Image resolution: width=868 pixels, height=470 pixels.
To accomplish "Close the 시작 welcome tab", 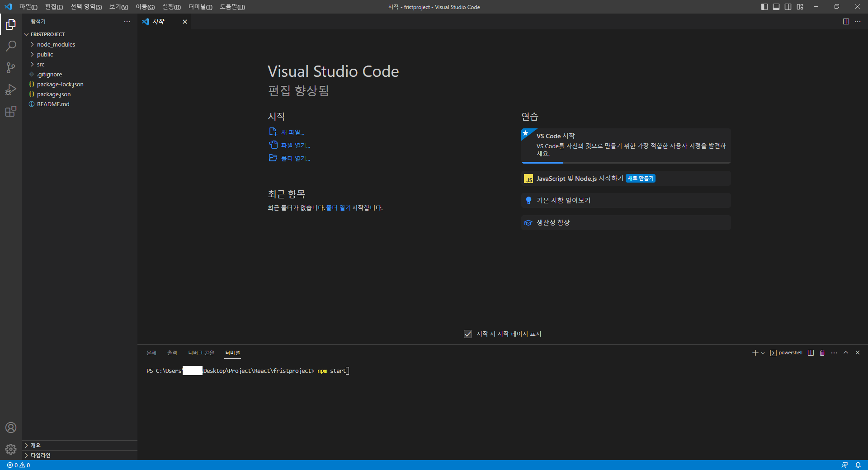I will pyautogui.click(x=185, y=22).
